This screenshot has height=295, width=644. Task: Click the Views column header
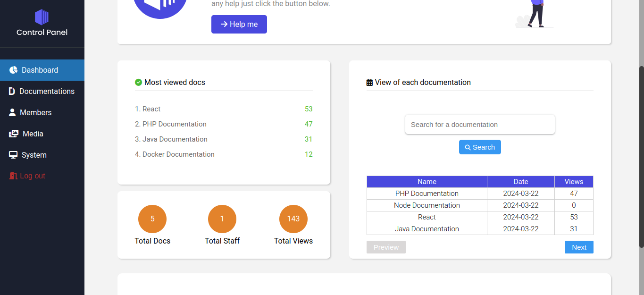(x=574, y=182)
